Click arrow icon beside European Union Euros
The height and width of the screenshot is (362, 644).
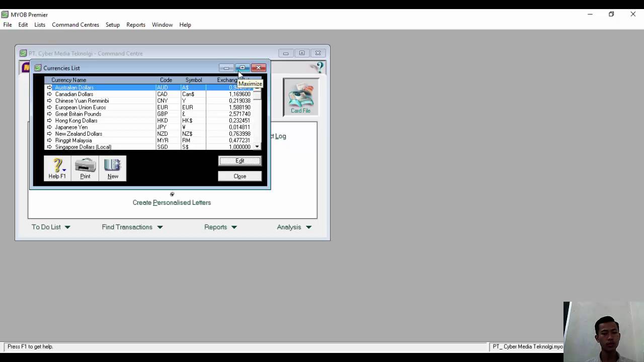coord(49,107)
